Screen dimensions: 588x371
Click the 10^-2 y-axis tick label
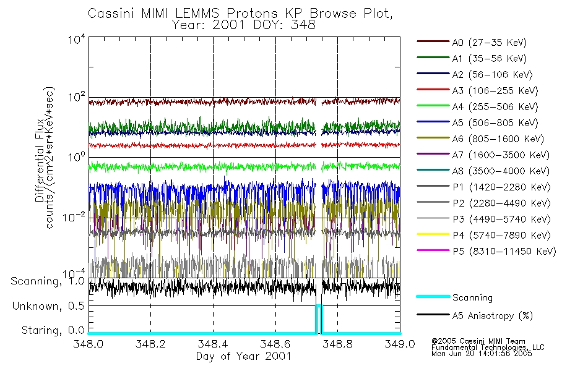point(74,217)
